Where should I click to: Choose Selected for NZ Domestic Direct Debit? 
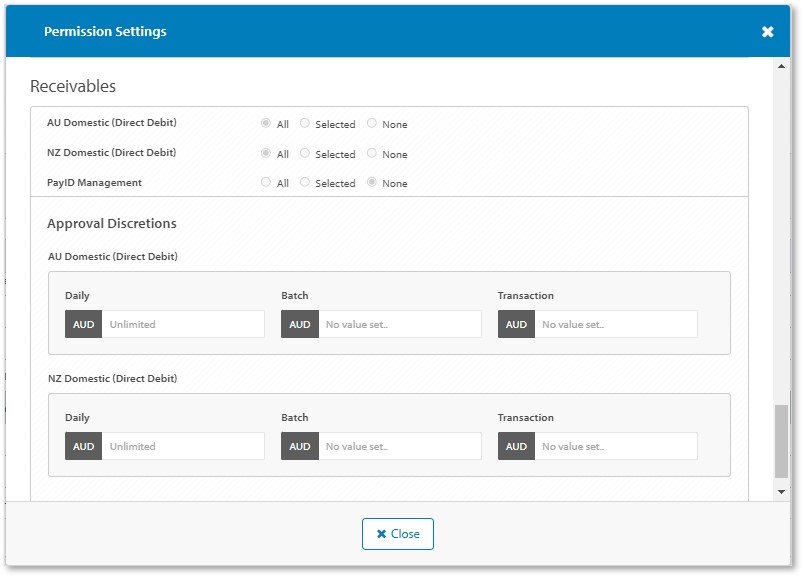(305, 154)
